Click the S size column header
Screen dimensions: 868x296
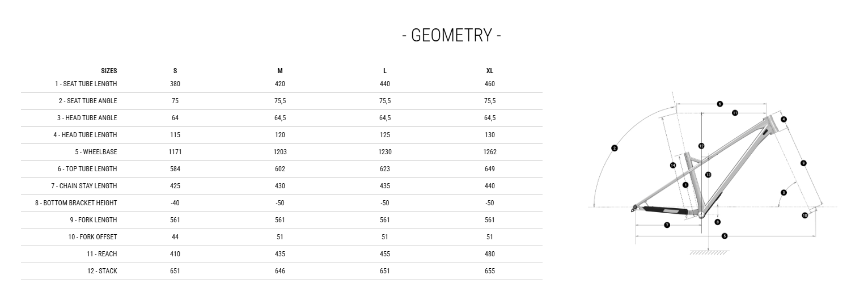(x=175, y=71)
